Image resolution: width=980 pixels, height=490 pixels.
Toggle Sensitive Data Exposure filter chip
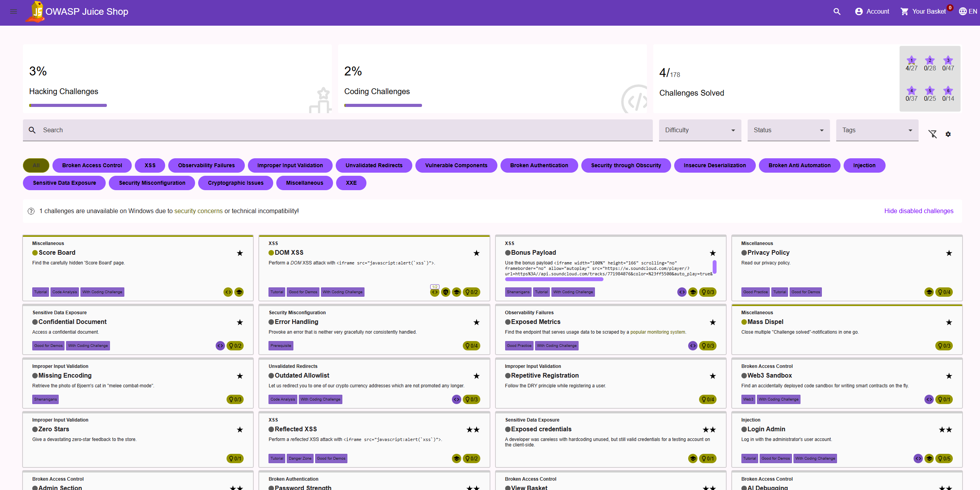point(65,183)
